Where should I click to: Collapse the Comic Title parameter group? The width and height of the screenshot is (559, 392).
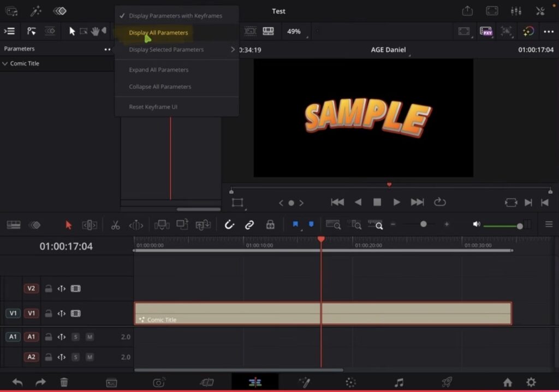(x=5, y=63)
